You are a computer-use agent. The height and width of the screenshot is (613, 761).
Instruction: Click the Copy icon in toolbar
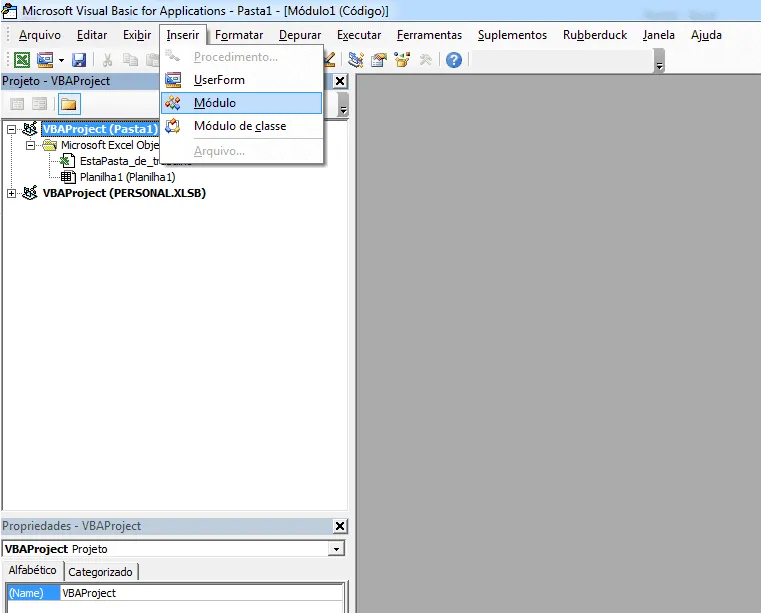coord(130,60)
